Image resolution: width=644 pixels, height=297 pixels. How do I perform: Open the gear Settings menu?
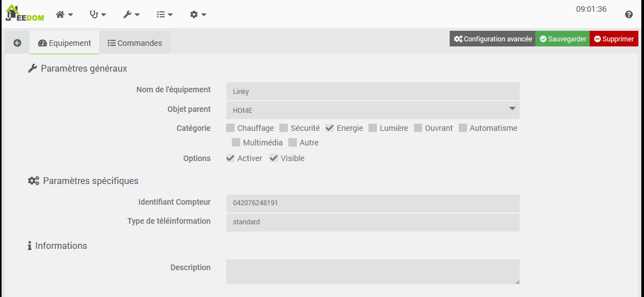(x=198, y=15)
